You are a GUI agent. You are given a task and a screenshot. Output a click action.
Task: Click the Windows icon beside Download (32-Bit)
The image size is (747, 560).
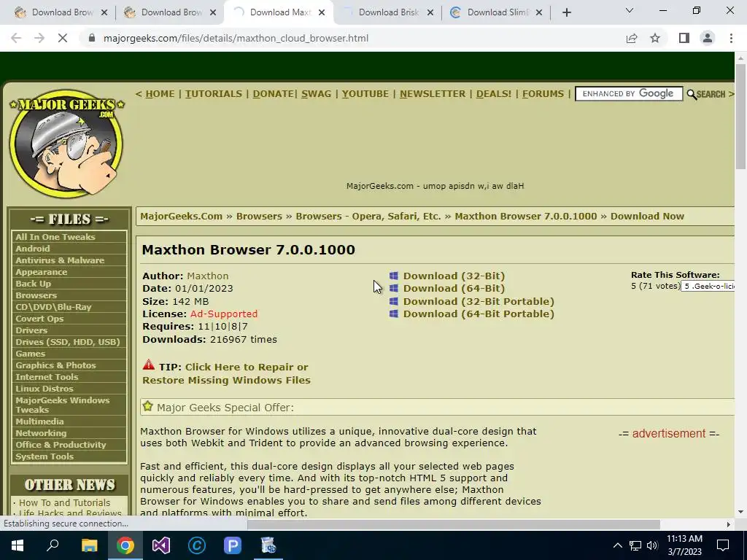[393, 276]
